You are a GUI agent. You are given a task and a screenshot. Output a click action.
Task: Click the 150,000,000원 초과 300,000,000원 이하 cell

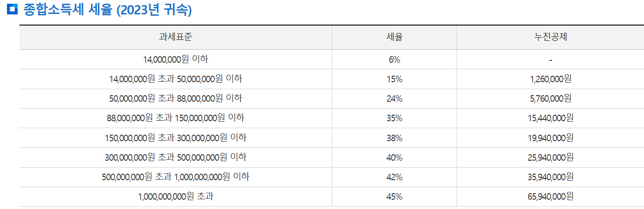click(175, 138)
